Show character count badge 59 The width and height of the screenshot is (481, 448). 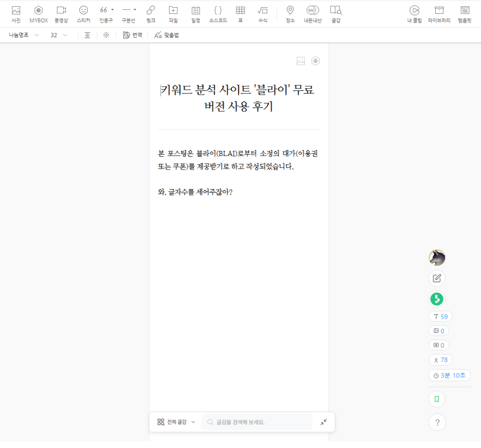tap(440, 316)
